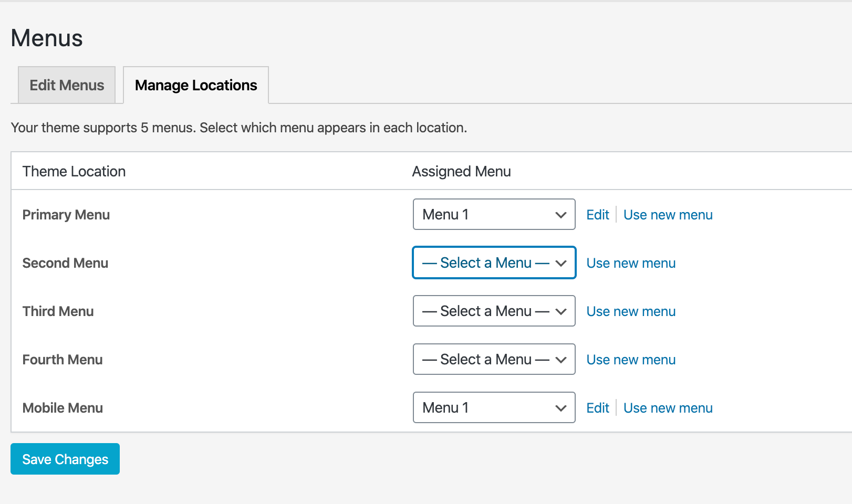Click Use new menu beside Third Menu
Screen dimensions: 852x504
(631, 311)
